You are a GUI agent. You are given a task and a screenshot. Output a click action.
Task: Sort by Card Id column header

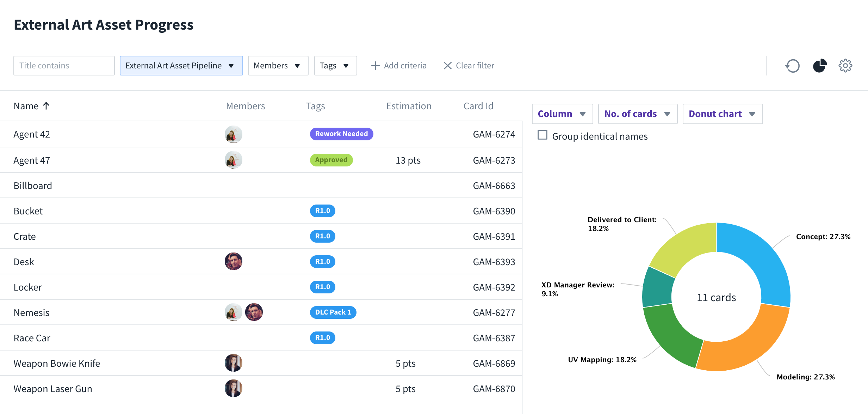coord(478,106)
